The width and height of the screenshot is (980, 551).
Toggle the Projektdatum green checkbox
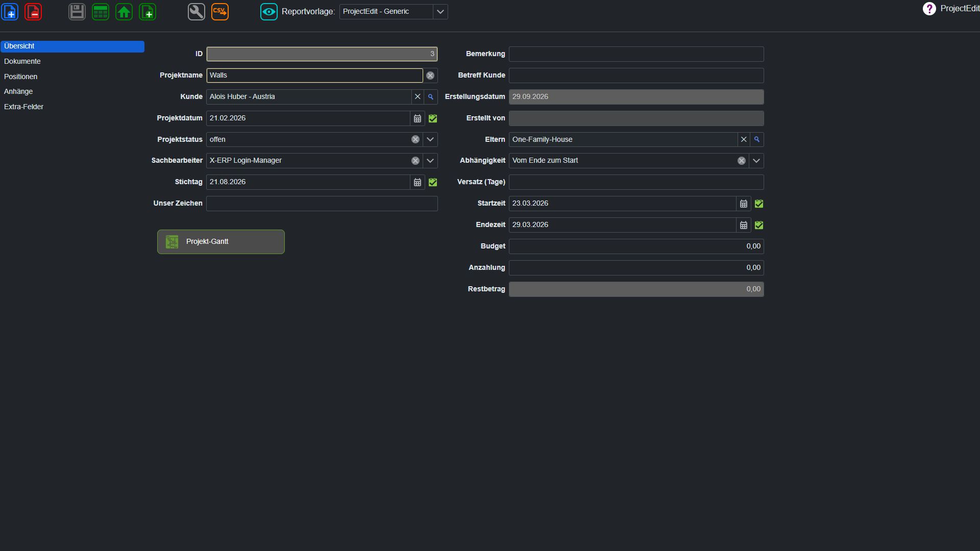click(x=433, y=118)
